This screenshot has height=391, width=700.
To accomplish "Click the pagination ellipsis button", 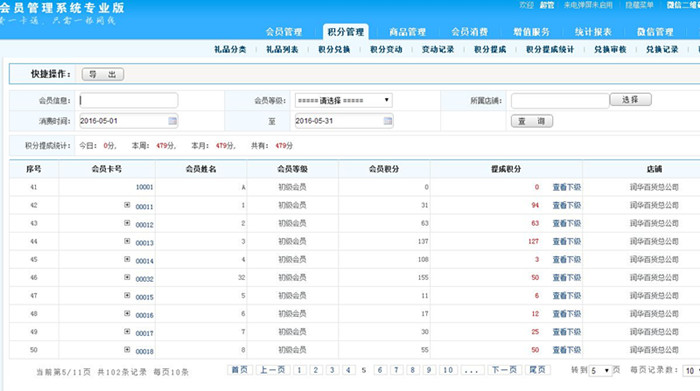I will [471, 370].
